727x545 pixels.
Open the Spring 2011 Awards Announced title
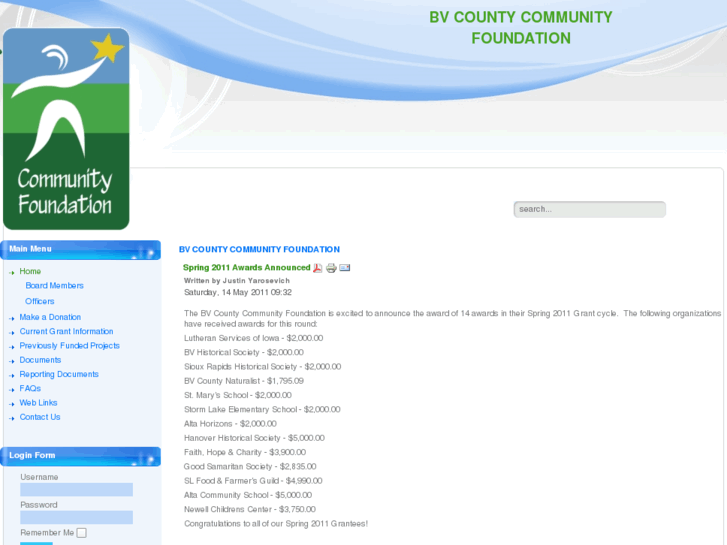[x=247, y=268]
